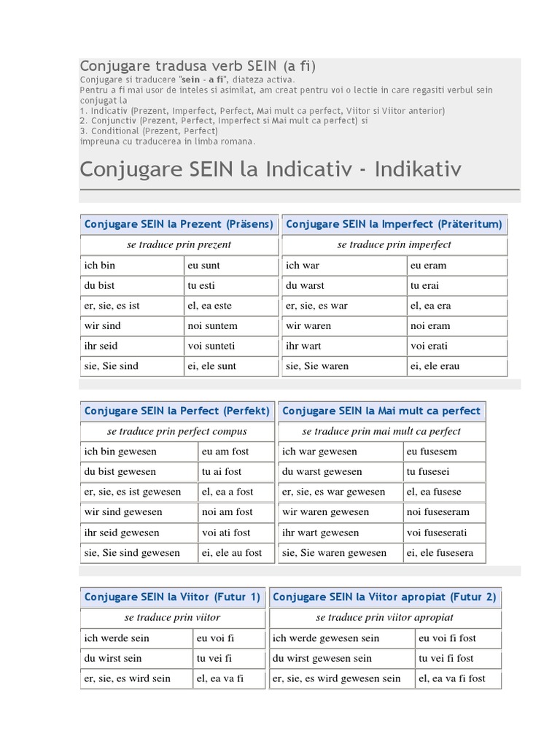
Task: Click 'Conjugare SEIN la Perfect (Perfekt)' table header
Action: (176, 411)
